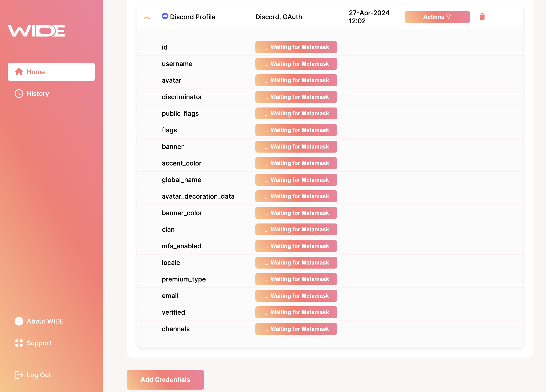Click Waiting for Metamask button for username
Viewport: 546px width, 392px height.
pos(296,64)
